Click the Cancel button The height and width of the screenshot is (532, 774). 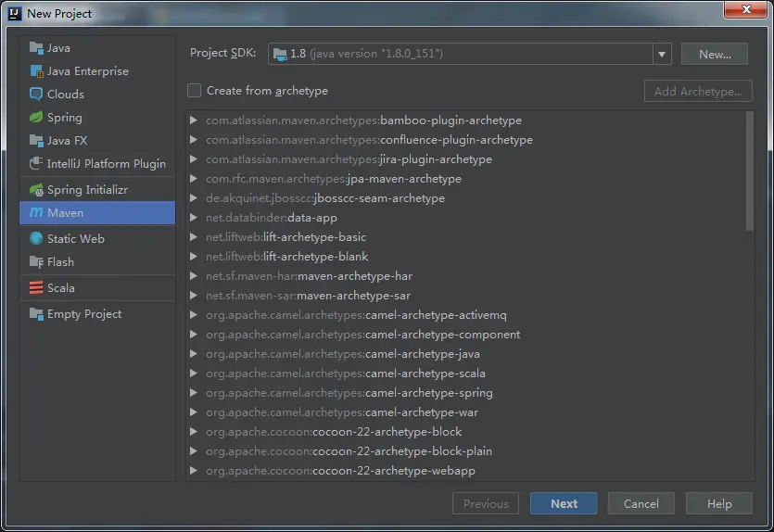(641, 503)
